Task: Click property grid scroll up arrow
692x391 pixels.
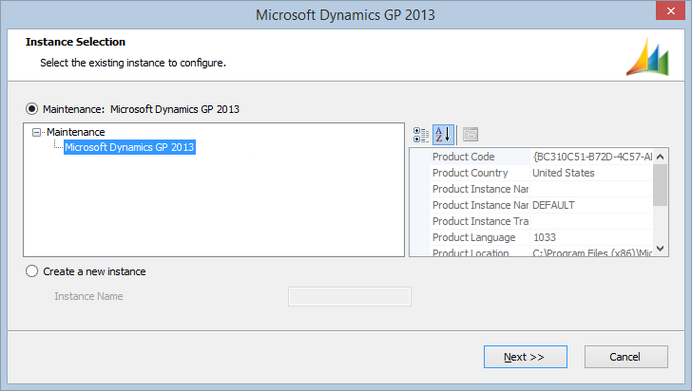Action: [x=660, y=157]
